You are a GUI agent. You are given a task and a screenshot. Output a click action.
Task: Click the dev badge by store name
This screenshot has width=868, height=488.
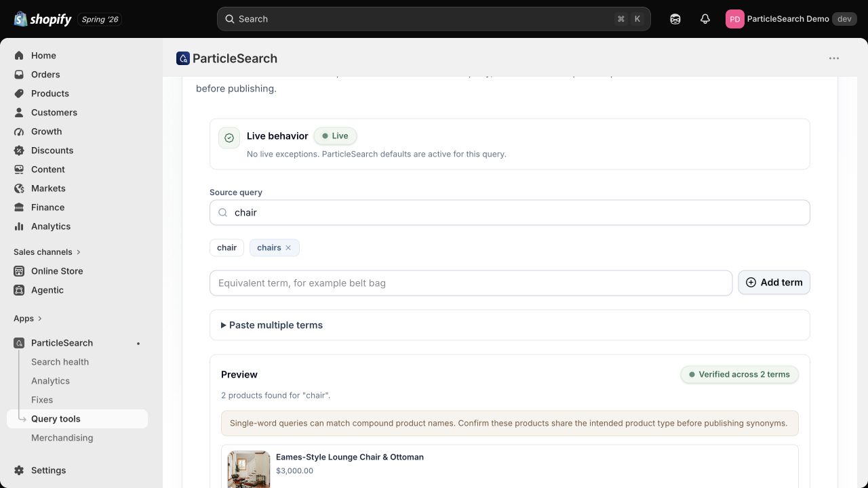(x=844, y=19)
